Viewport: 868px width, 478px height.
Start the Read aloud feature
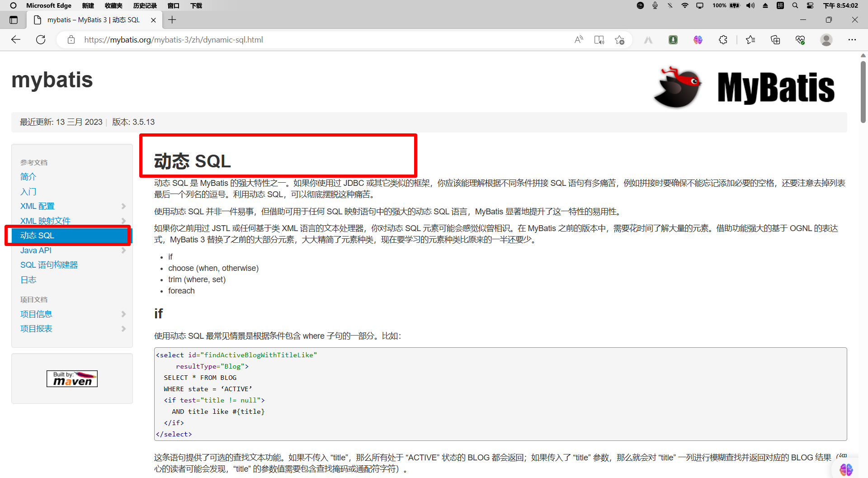click(x=579, y=40)
